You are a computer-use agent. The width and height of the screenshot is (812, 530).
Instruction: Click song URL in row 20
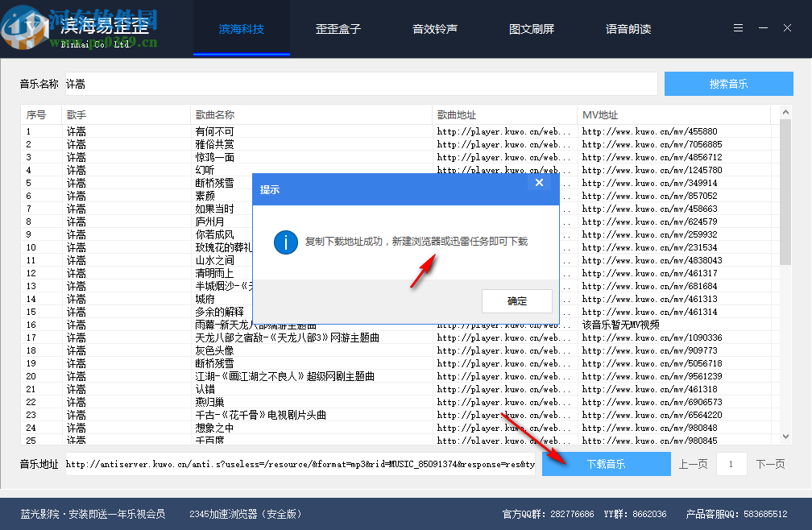[x=504, y=376]
